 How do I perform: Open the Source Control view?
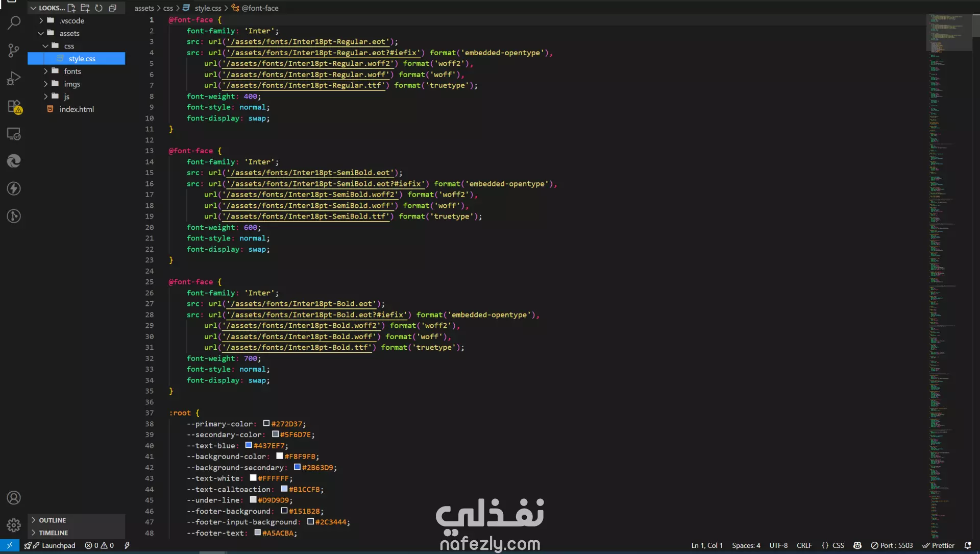click(x=14, y=51)
